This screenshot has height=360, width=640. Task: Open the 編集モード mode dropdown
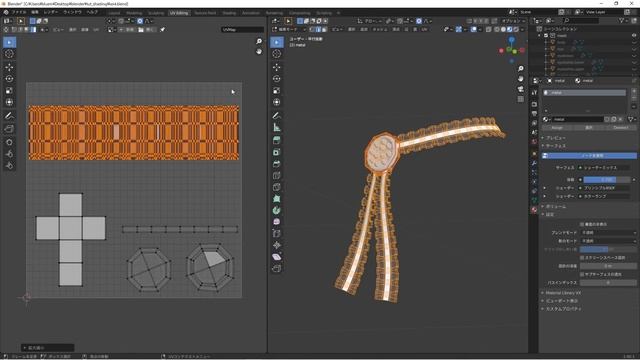click(x=289, y=29)
